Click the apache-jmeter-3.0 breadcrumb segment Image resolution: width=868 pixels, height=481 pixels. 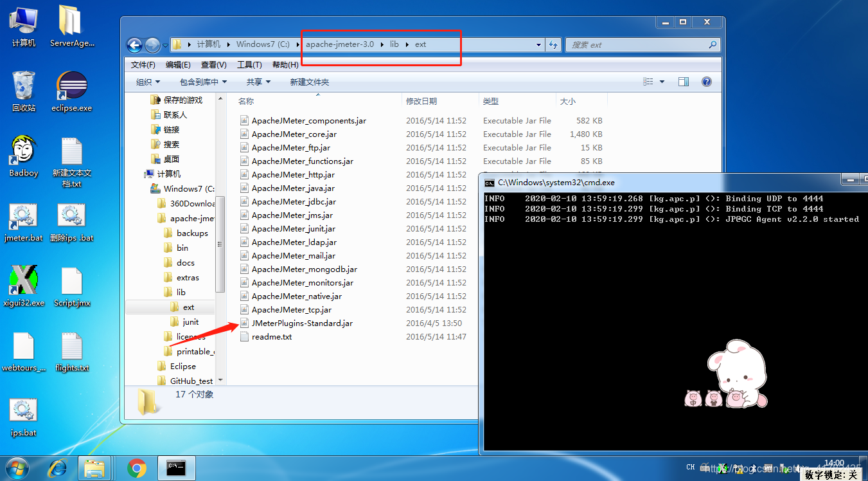pos(339,44)
